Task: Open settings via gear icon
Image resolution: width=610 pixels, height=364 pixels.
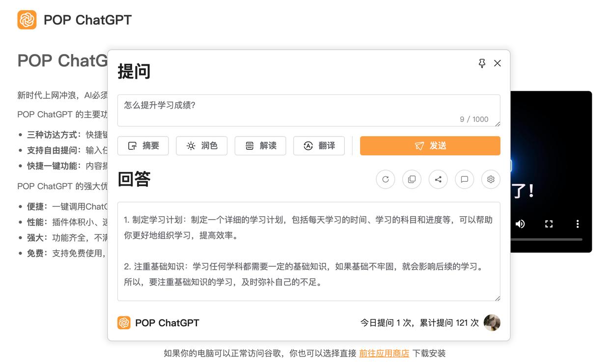Action: [x=491, y=179]
